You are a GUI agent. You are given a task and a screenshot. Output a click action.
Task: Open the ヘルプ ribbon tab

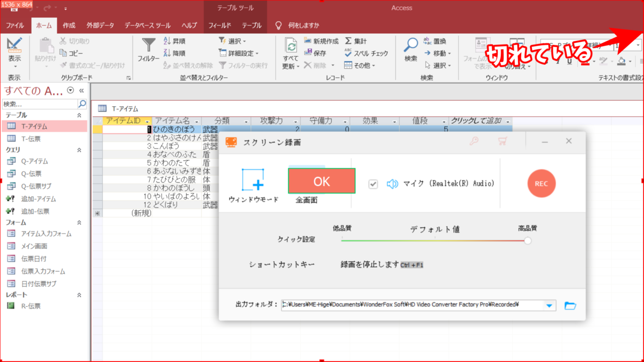[x=189, y=25]
